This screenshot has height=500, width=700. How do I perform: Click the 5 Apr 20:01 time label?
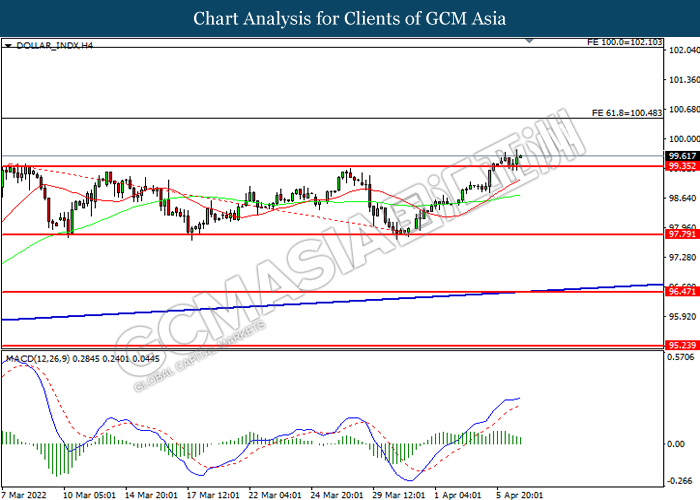[520, 495]
